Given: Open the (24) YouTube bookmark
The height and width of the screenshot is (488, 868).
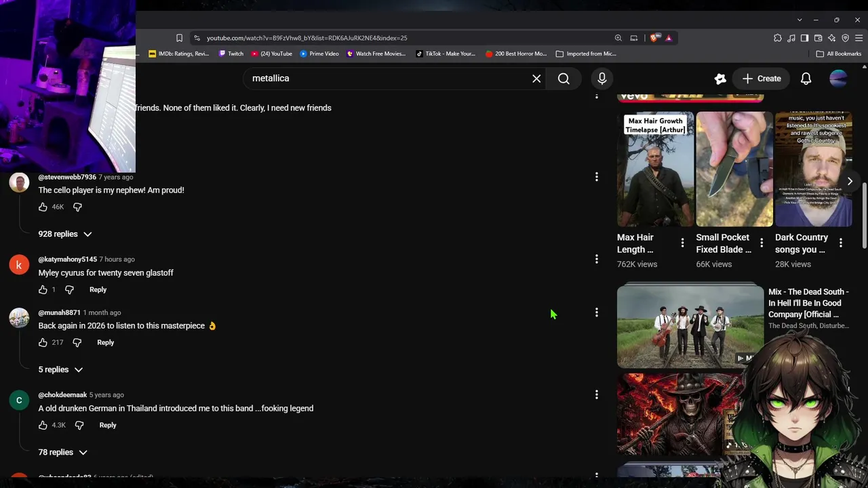Looking at the screenshot, I should pos(271,54).
